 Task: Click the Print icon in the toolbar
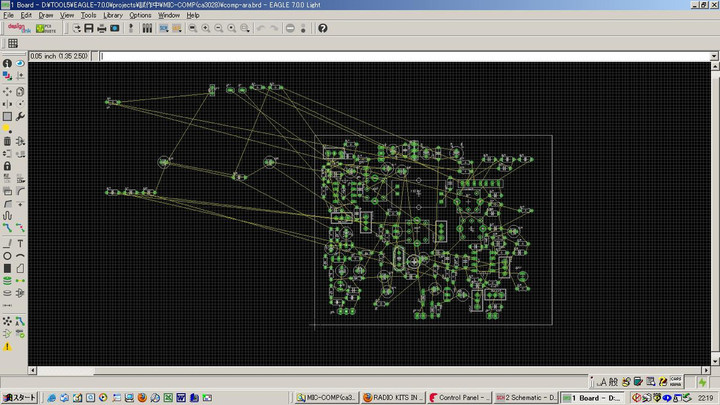coord(102,28)
